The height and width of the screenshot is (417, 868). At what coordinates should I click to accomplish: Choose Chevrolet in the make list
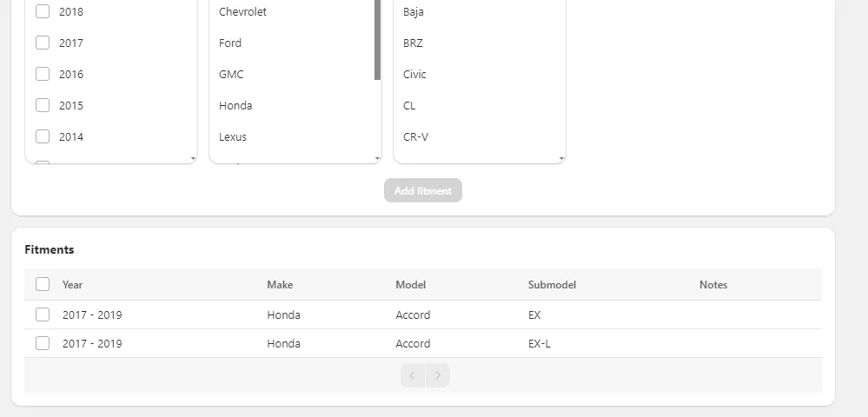(x=243, y=12)
